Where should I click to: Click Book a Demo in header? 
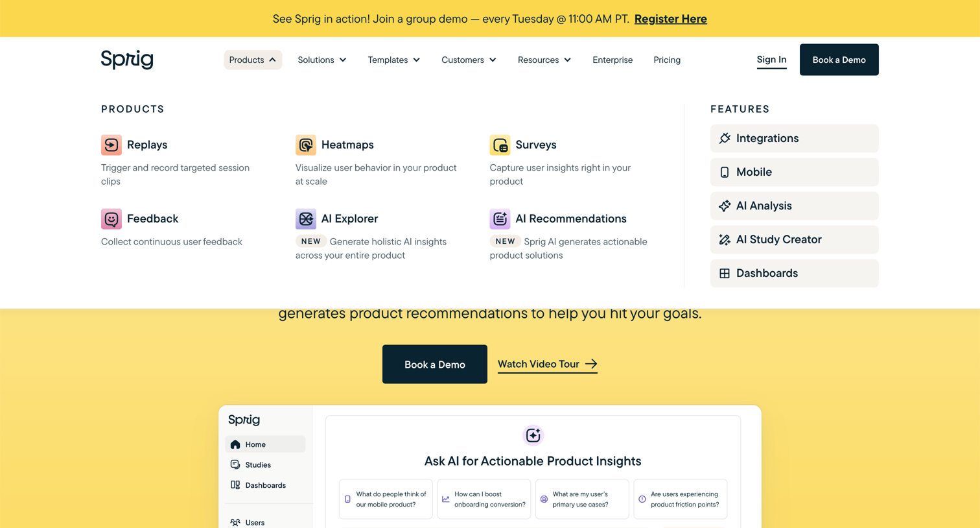[839, 60]
